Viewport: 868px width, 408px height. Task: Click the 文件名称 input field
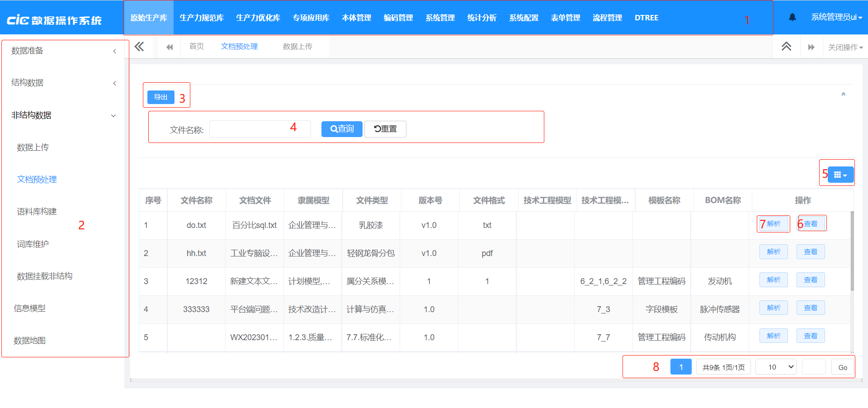(x=260, y=129)
